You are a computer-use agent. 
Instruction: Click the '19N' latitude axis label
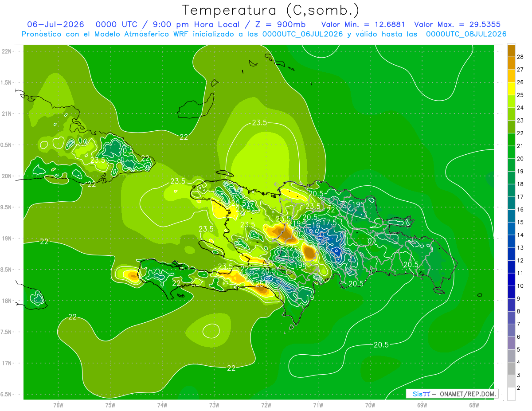(x=7, y=239)
